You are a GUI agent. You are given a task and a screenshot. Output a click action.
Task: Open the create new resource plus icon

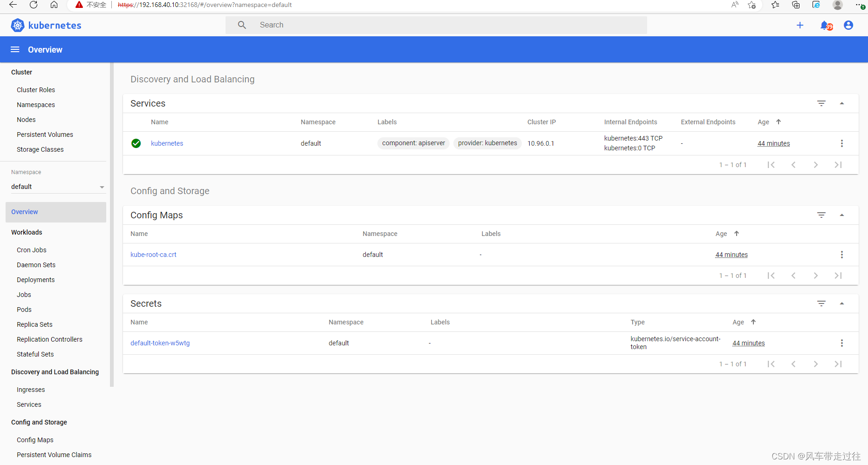coord(800,25)
